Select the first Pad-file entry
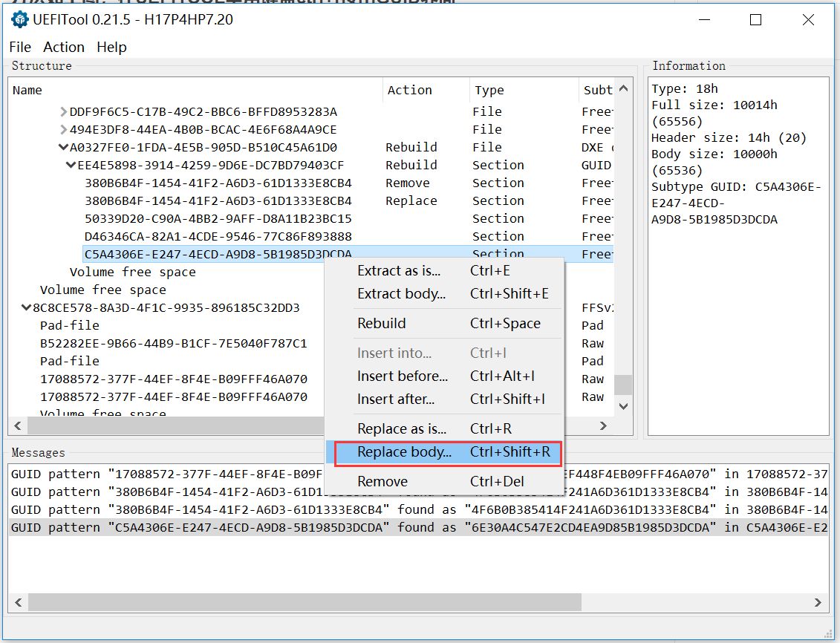Viewport: 840px width, 643px height. (x=70, y=325)
